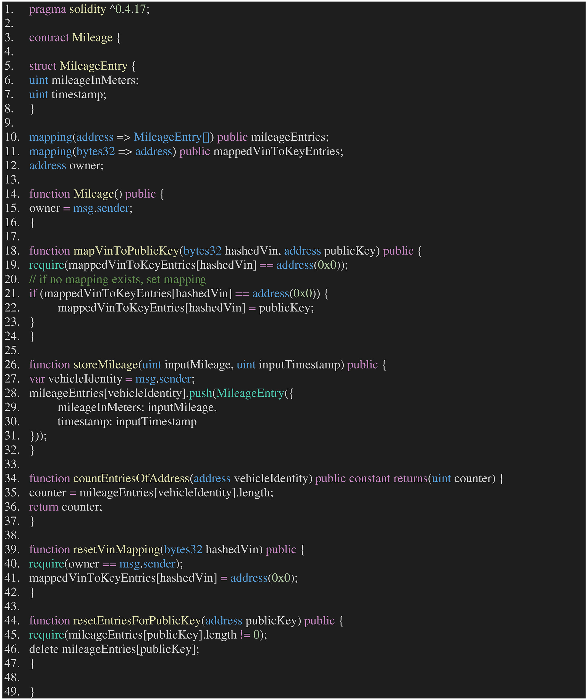Click the mapVinToPublicKey function signature
The image size is (588, 700).
tap(225, 251)
